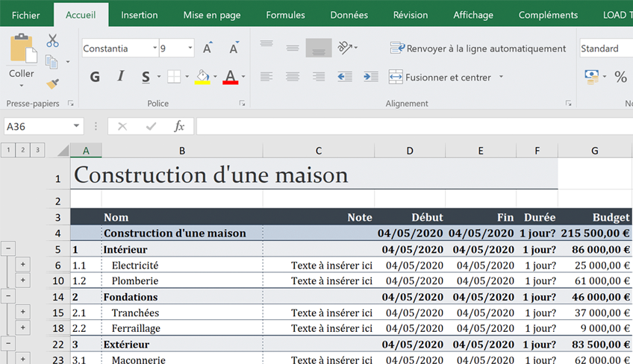Click the text orientation icon

345,48
